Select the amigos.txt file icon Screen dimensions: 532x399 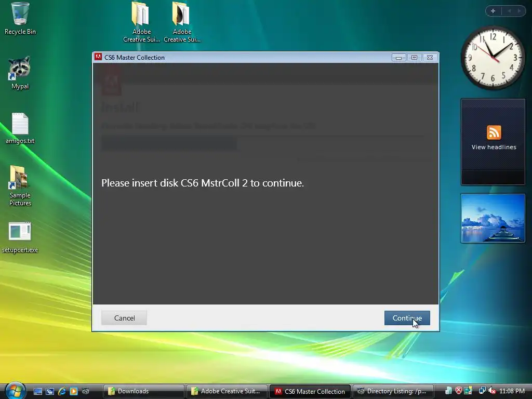(20, 128)
